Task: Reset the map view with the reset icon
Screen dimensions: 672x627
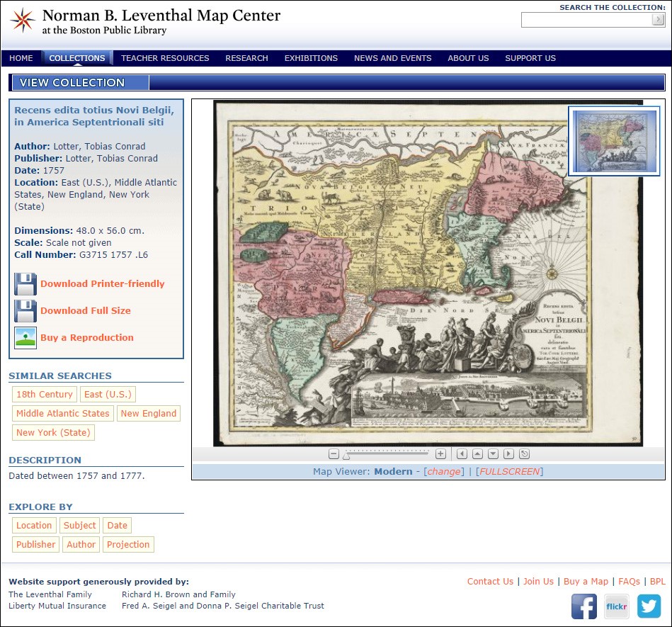Action: (x=525, y=454)
